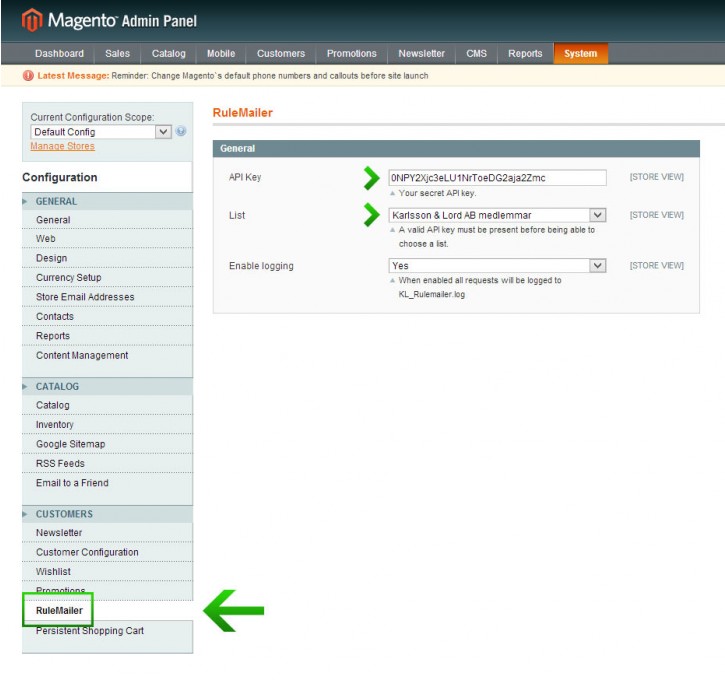Click the red alert icon beside Latest Message

(28, 75)
